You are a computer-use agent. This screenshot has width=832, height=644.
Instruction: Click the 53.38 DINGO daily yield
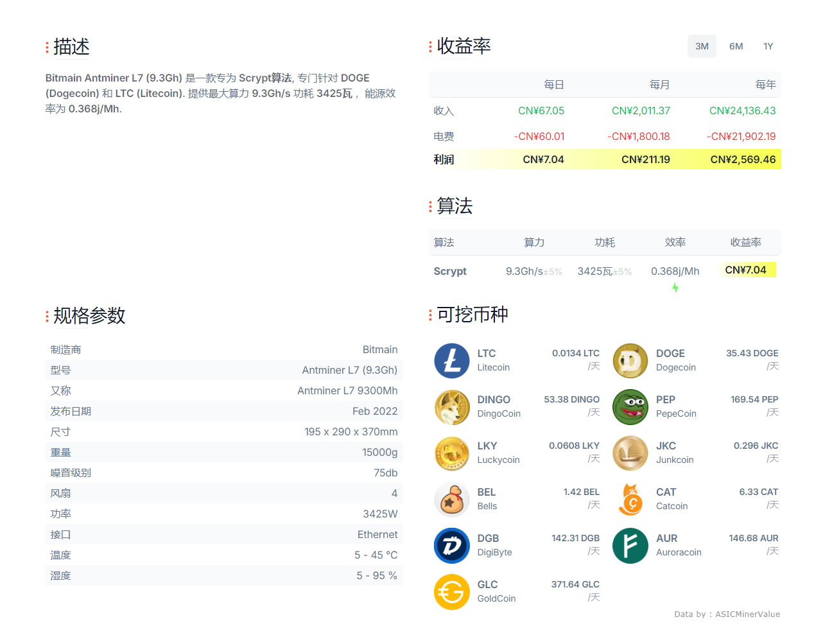(x=572, y=399)
